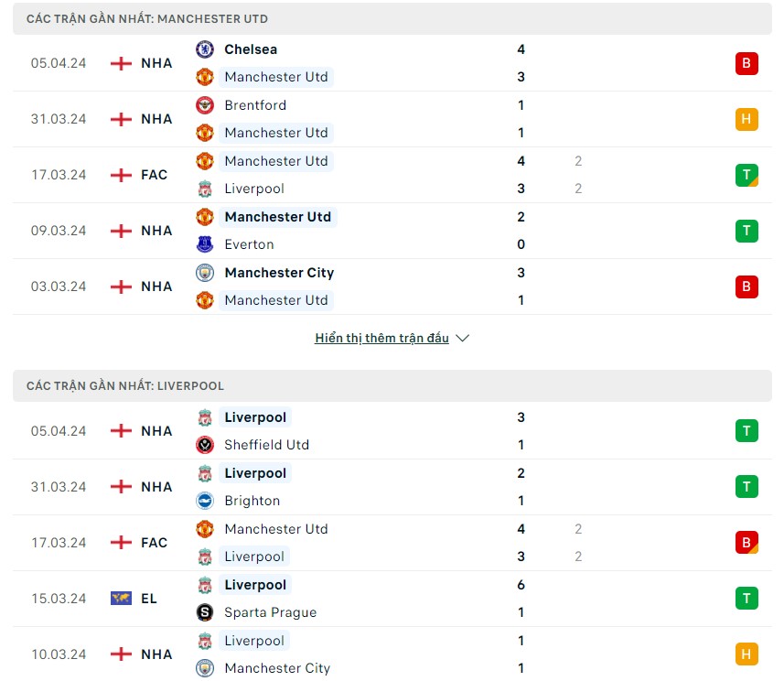The height and width of the screenshot is (681, 784).
Task: Select the Sheffield Utd team name
Action: click(266, 445)
